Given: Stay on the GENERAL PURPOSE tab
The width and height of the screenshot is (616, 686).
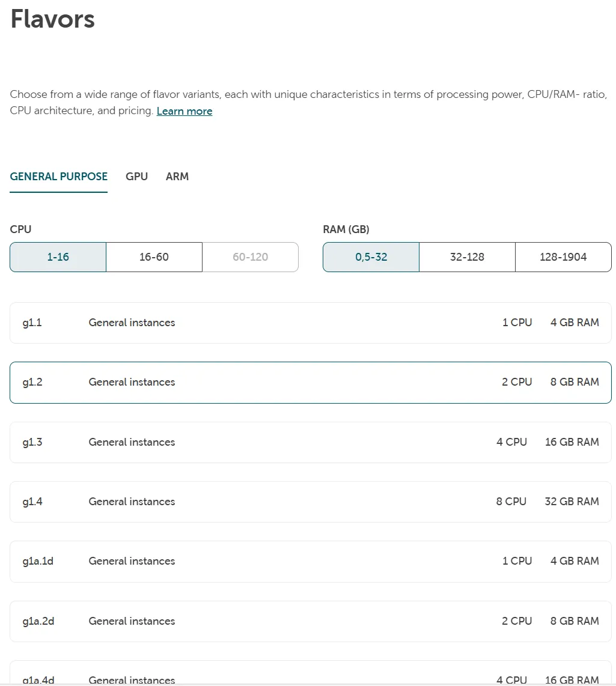Looking at the screenshot, I should [58, 176].
